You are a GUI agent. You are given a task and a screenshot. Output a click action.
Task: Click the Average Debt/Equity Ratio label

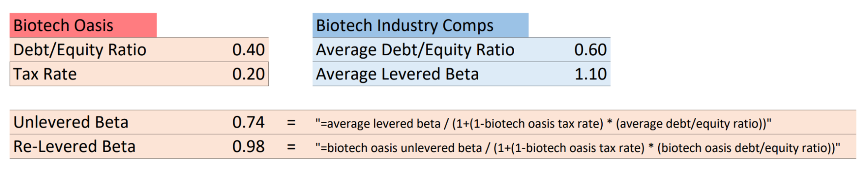(415, 50)
